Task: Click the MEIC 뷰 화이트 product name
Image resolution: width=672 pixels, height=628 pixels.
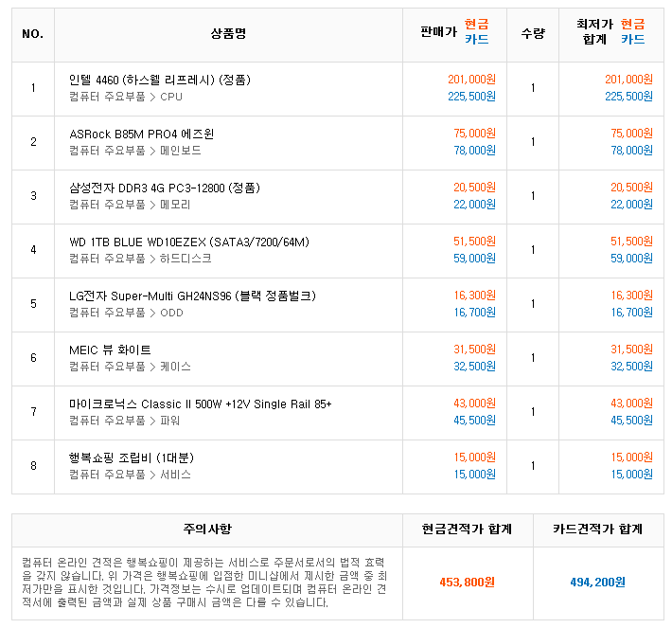Action: [110, 350]
